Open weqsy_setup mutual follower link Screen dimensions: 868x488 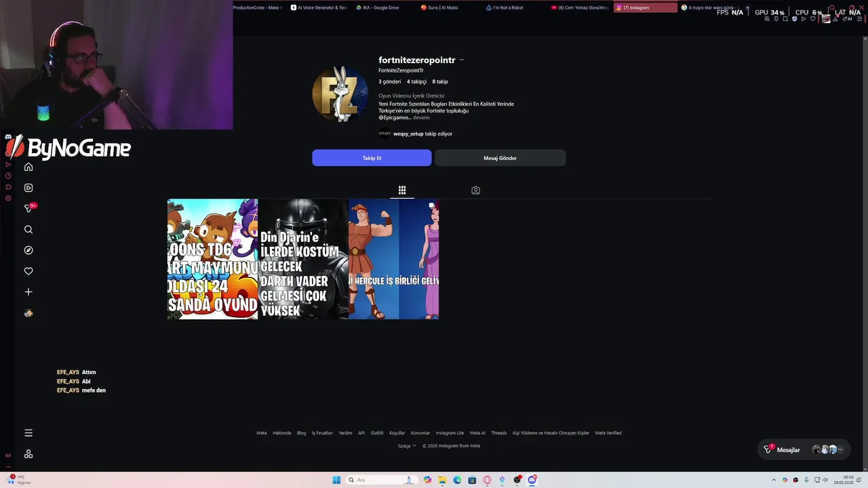click(x=408, y=134)
